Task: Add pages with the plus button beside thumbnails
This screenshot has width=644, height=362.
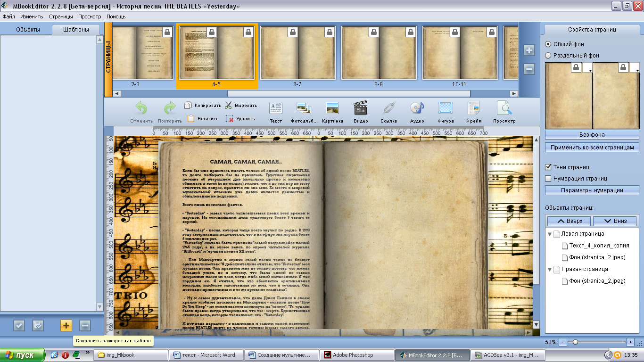Action: [529, 50]
